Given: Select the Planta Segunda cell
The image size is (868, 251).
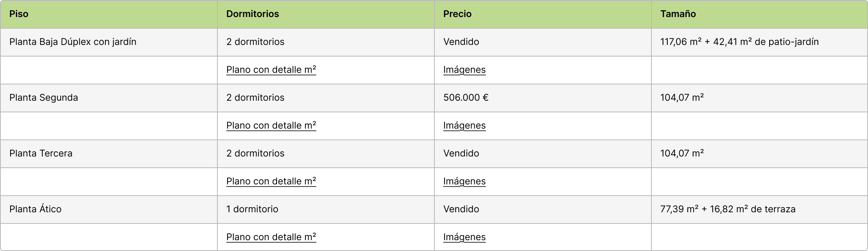Looking at the screenshot, I should pyautogui.click(x=44, y=98).
